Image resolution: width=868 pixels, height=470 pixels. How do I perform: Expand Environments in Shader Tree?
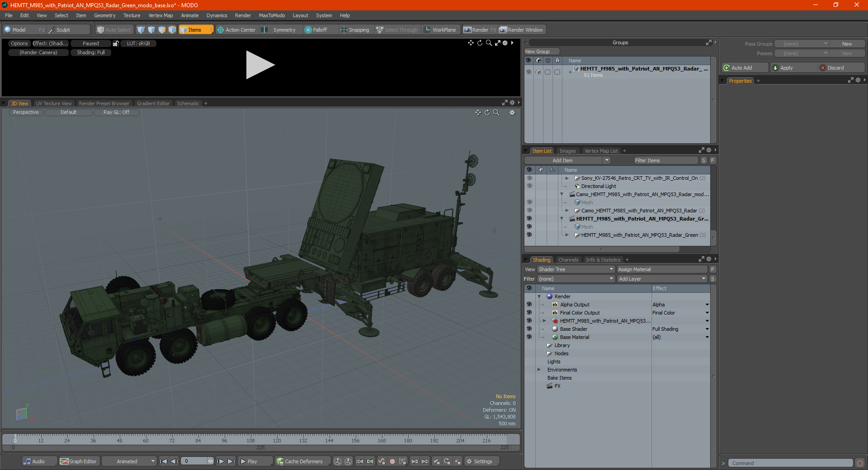click(x=539, y=370)
